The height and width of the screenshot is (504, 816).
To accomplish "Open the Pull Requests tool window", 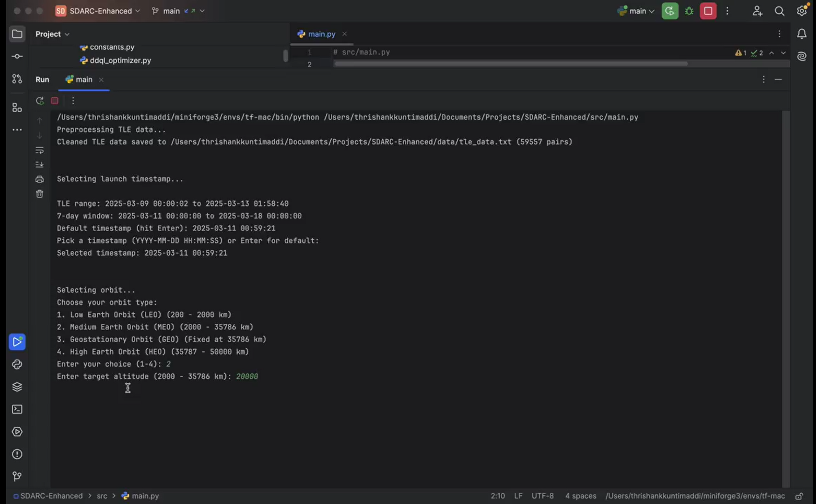I will coord(17,78).
